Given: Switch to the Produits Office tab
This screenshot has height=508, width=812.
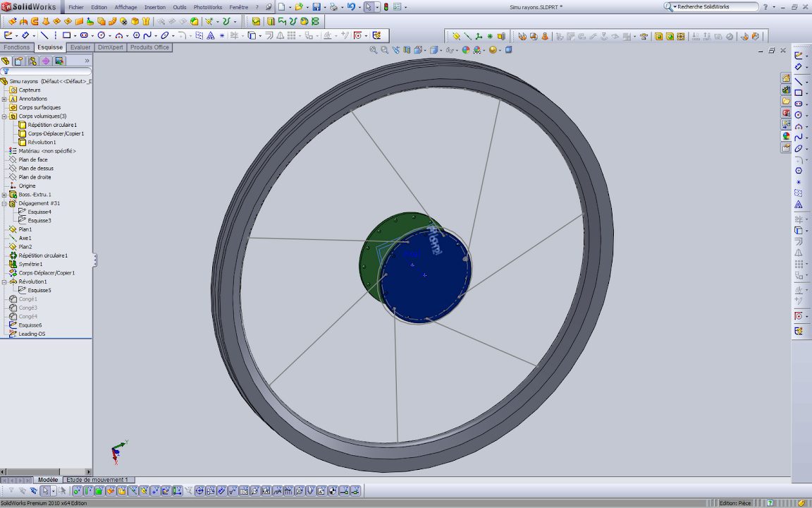Looking at the screenshot, I should [149, 47].
